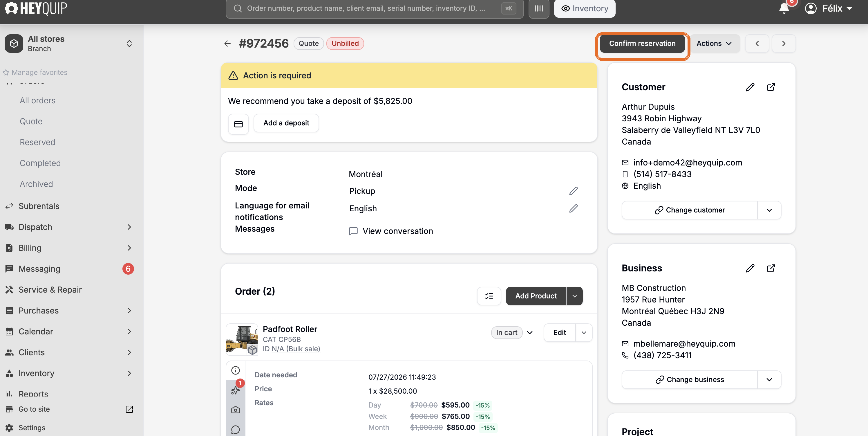This screenshot has width=868, height=436.
Task: Open the notifications bell
Action: coord(784,8)
